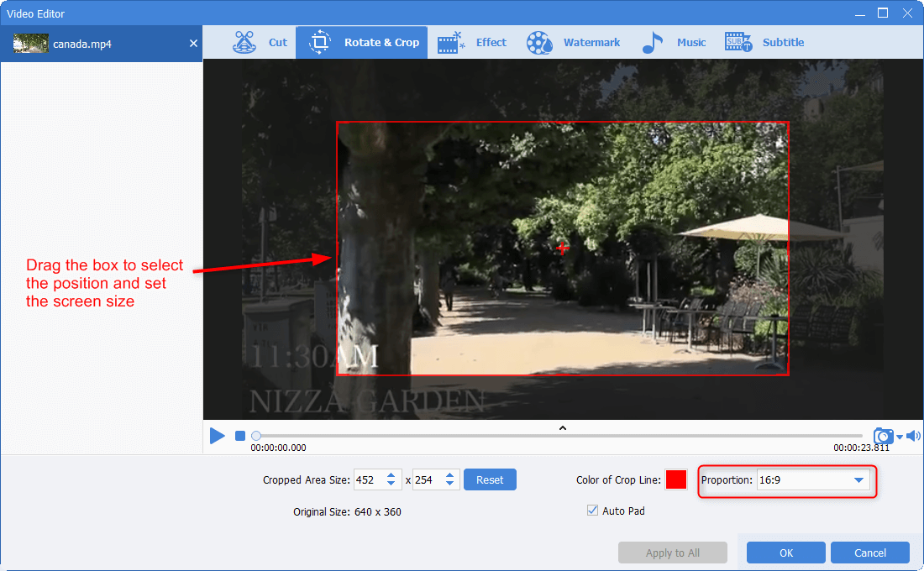Open the red crop line color swatch
Image resolution: width=924 pixels, height=571 pixels.
676,480
